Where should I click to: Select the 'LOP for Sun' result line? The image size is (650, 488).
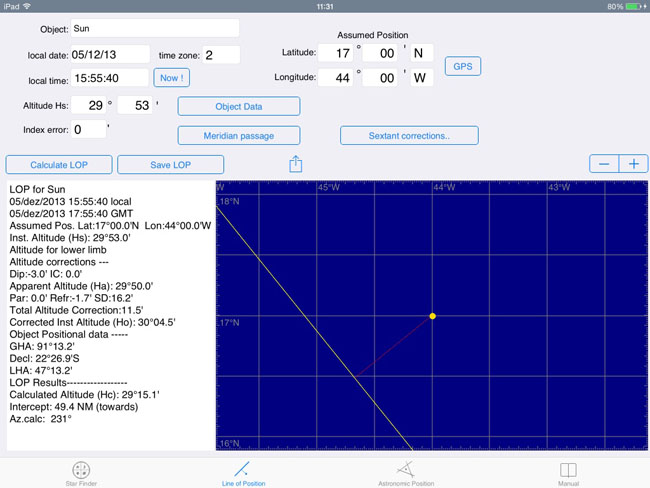click(x=37, y=189)
